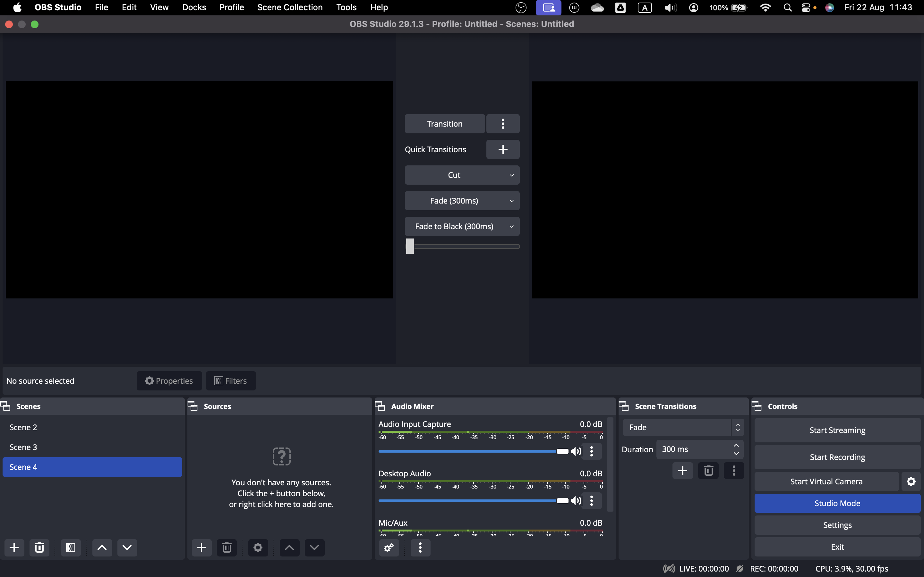Open the Docks menu
The image size is (924, 577).
[194, 7]
